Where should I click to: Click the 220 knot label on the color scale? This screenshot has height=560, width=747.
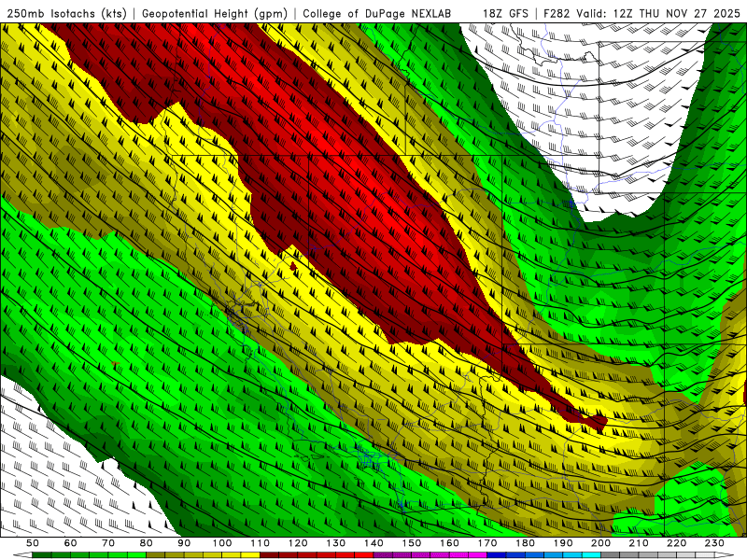676,543
